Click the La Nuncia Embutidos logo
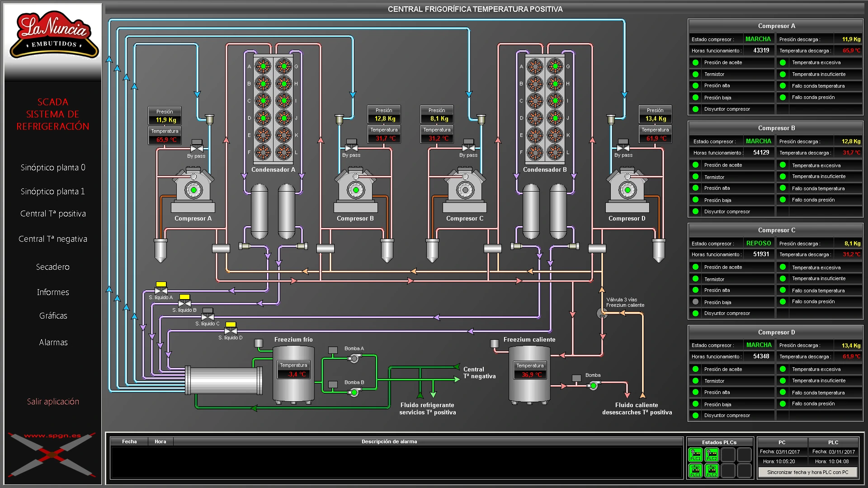The width and height of the screenshot is (868, 488). click(x=52, y=34)
